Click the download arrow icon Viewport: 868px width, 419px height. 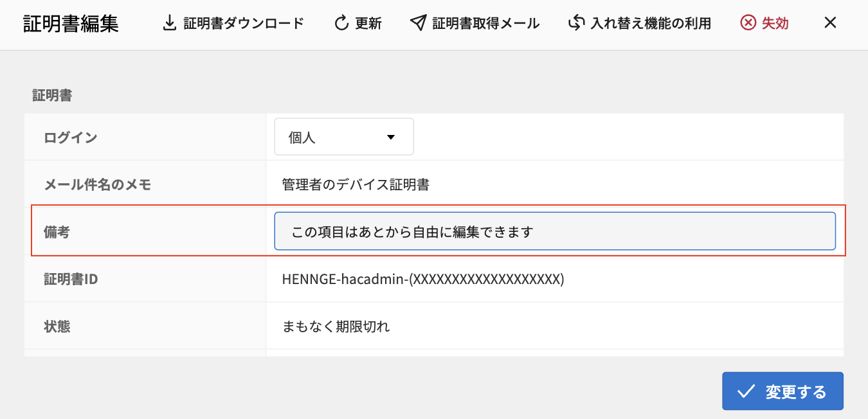169,24
